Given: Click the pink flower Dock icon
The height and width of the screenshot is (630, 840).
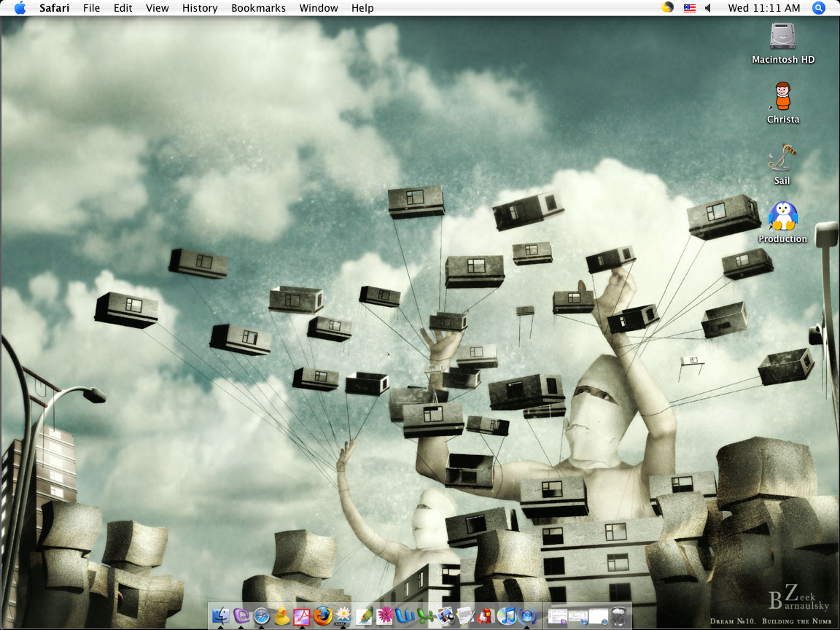Looking at the screenshot, I should (x=385, y=616).
